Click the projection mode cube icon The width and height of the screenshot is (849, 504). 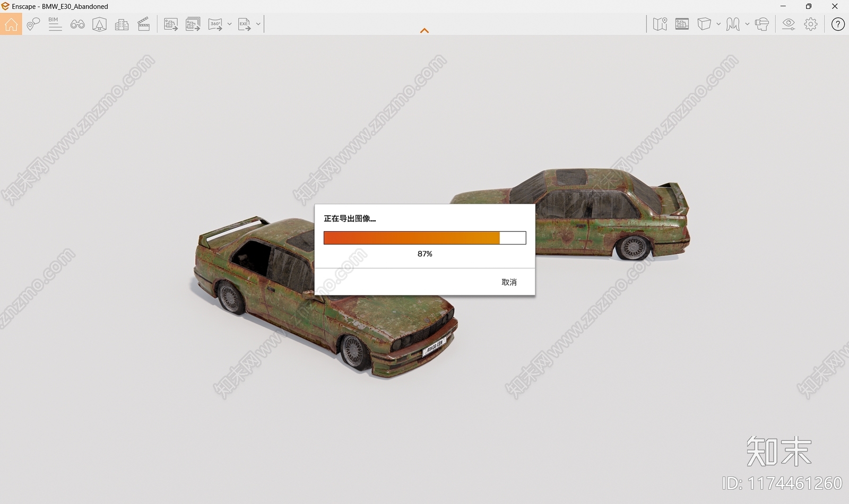pyautogui.click(x=704, y=24)
